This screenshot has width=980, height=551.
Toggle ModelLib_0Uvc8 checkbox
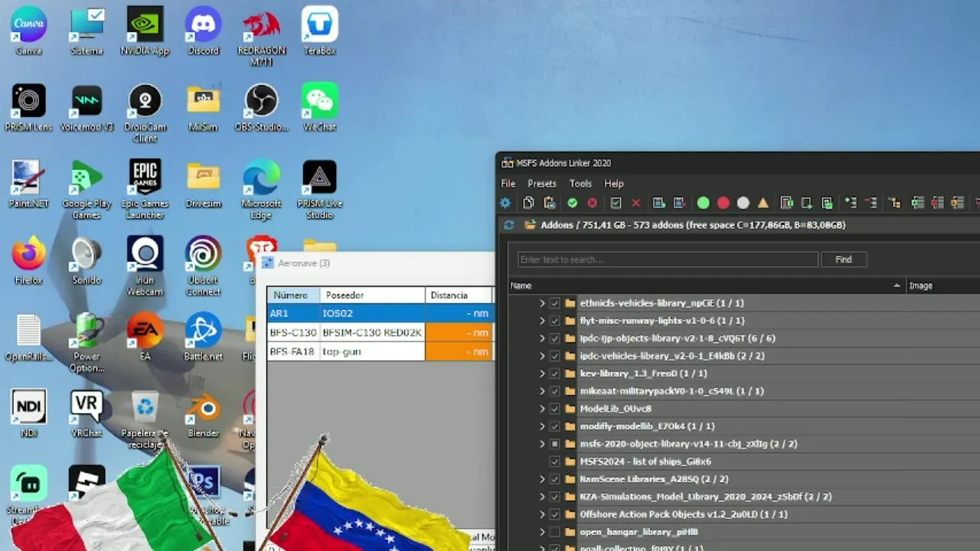click(x=554, y=409)
